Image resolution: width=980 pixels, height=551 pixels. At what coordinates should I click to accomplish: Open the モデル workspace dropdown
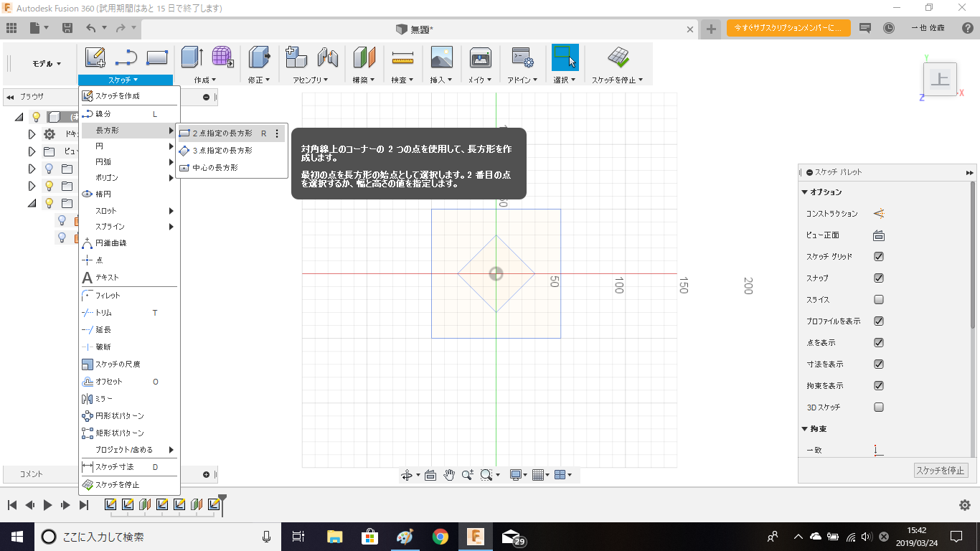[46, 64]
